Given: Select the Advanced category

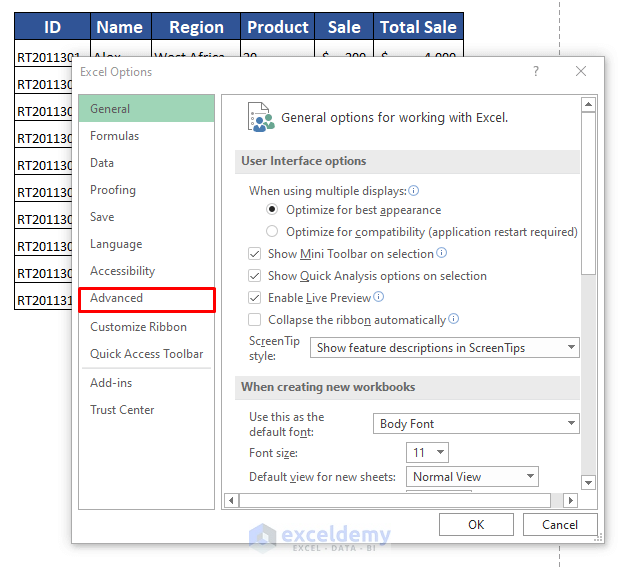Looking at the screenshot, I should 147,298.
